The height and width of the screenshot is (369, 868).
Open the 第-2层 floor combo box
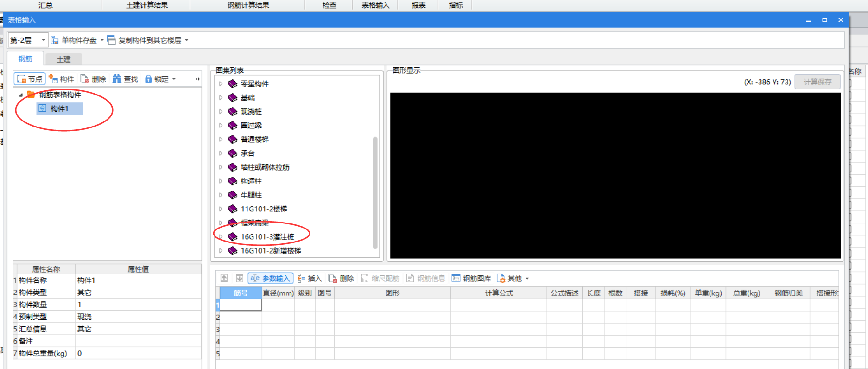coord(28,40)
